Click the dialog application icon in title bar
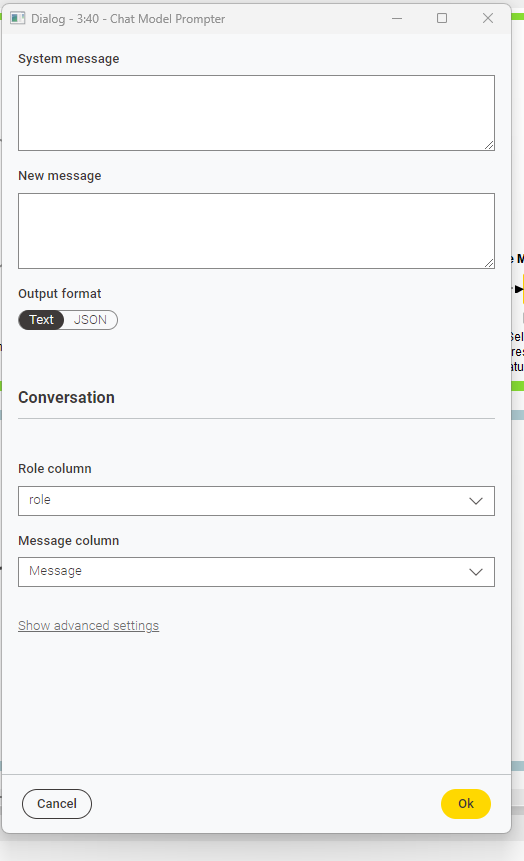The width and height of the screenshot is (524, 861). pos(18,19)
